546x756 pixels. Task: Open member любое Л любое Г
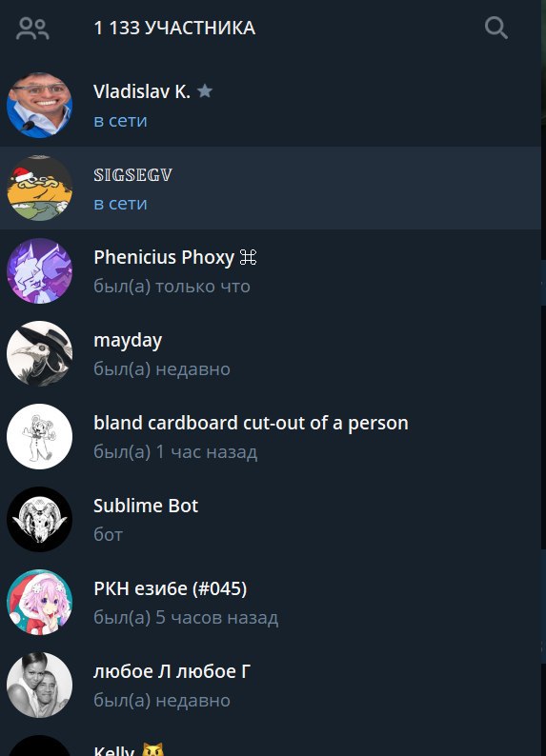point(270,686)
